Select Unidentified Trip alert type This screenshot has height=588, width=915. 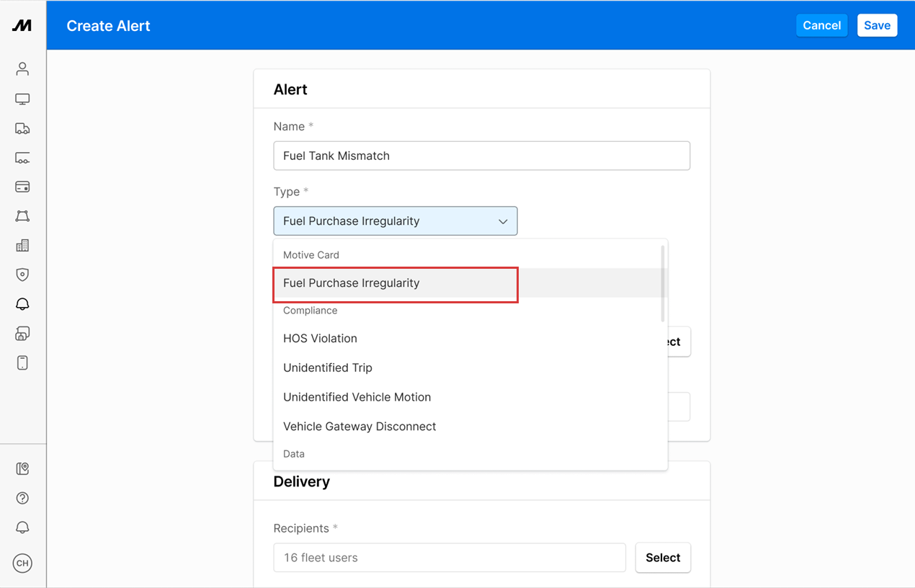point(328,368)
